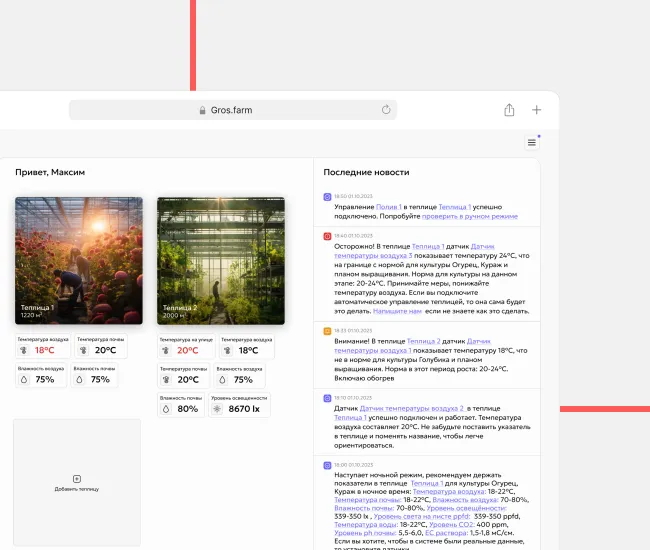Reload the Gros.farm page
650x550 pixels.
(386, 110)
